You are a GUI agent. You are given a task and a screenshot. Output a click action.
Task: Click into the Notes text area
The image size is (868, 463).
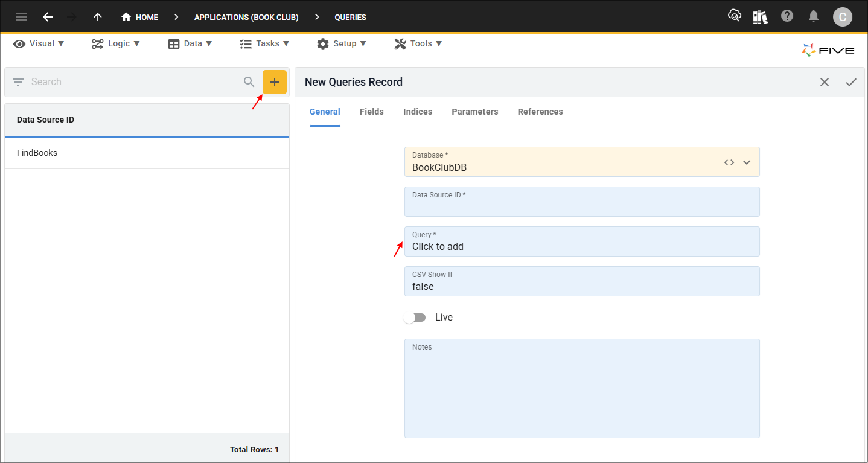(x=582, y=388)
